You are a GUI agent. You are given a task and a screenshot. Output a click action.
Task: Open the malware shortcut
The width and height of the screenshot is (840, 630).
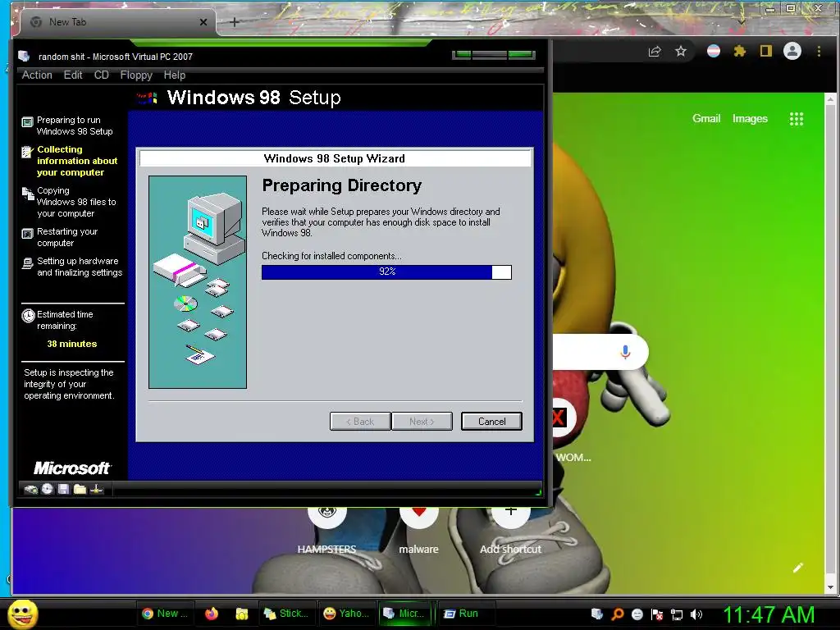[419, 529]
